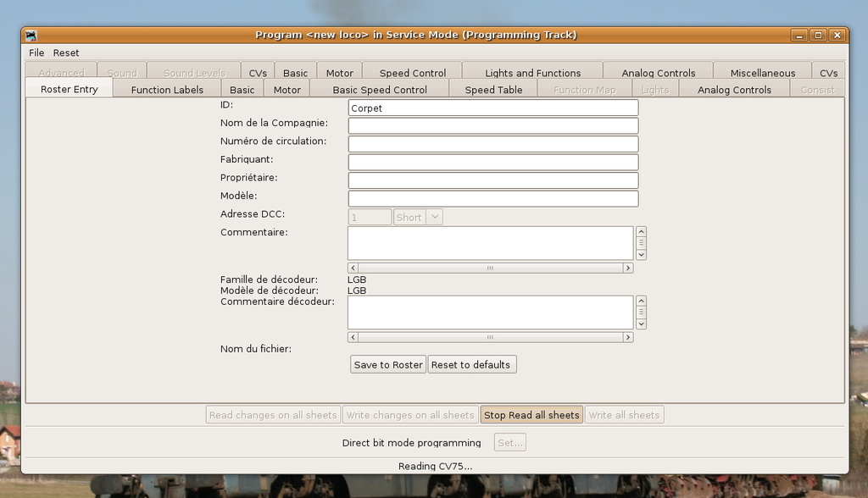The width and height of the screenshot is (868, 498).
Task: Click Write changes on all sheets
Action: 410,415
